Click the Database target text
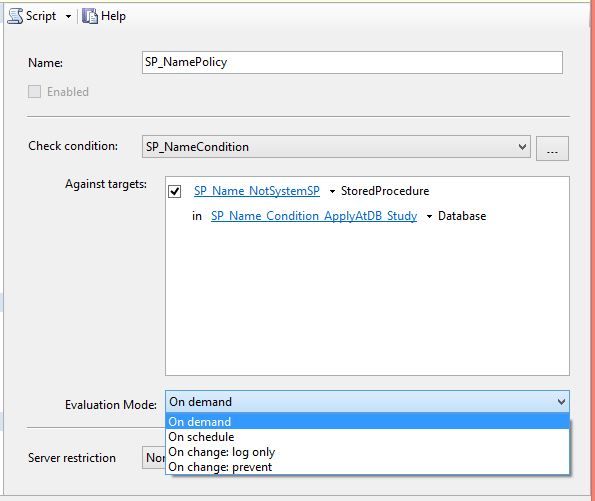Image resolution: width=595 pixels, height=501 pixels. click(x=462, y=216)
